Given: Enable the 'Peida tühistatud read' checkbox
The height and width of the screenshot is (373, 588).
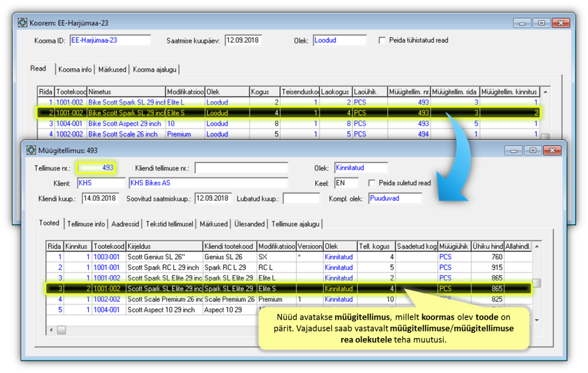Looking at the screenshot, I should [x=382, y=40].
